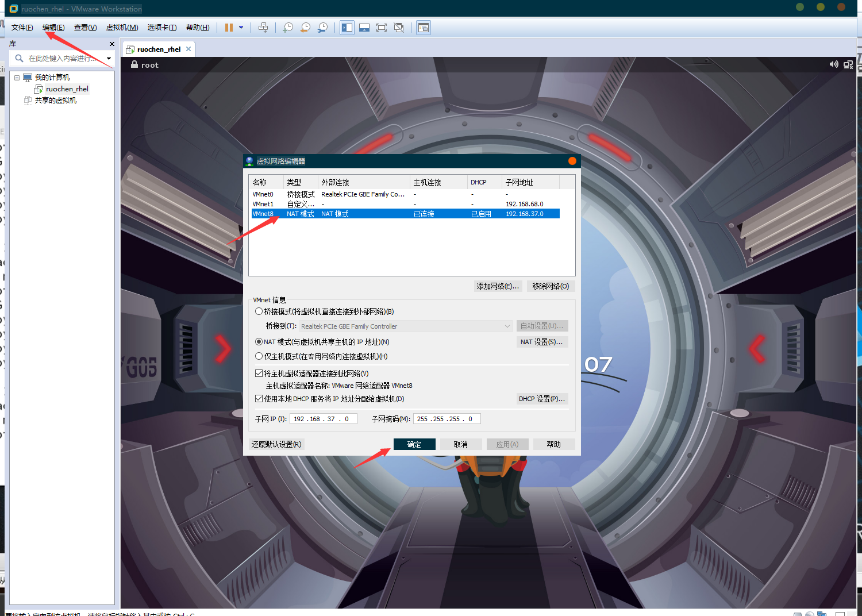Image resolution: width=862 pixels, height=616 pixels.
Task: Open the 编辑(E) menu
Action: pyautogui.click(x=53, y=28)
